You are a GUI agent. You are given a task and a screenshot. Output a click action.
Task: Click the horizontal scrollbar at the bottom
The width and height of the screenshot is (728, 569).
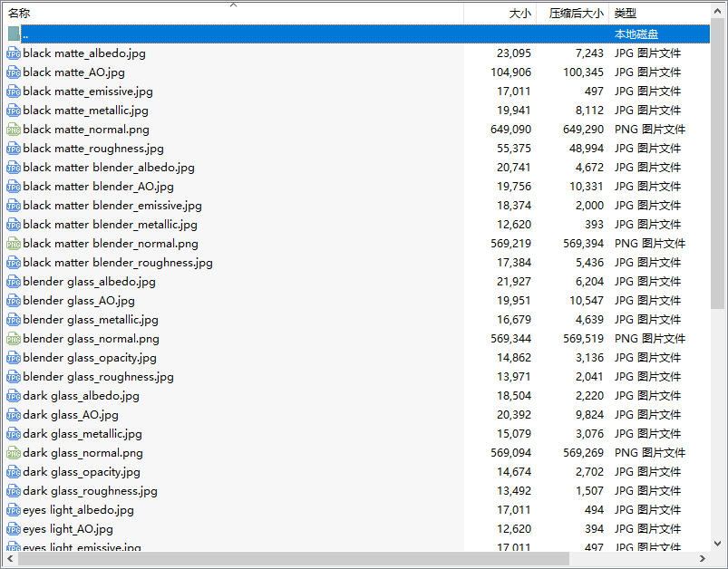point(290,559)
